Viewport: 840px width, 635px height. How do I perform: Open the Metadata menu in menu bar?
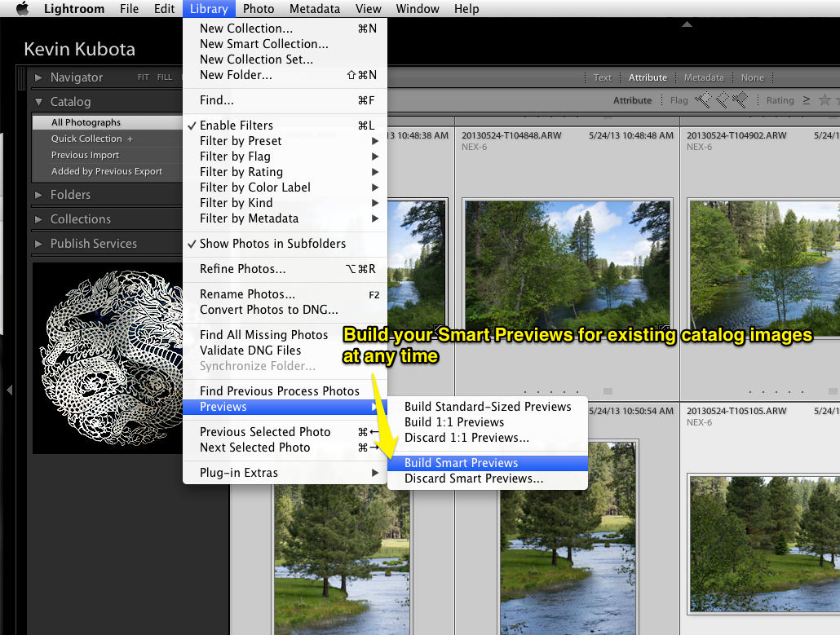coord(315,9)
